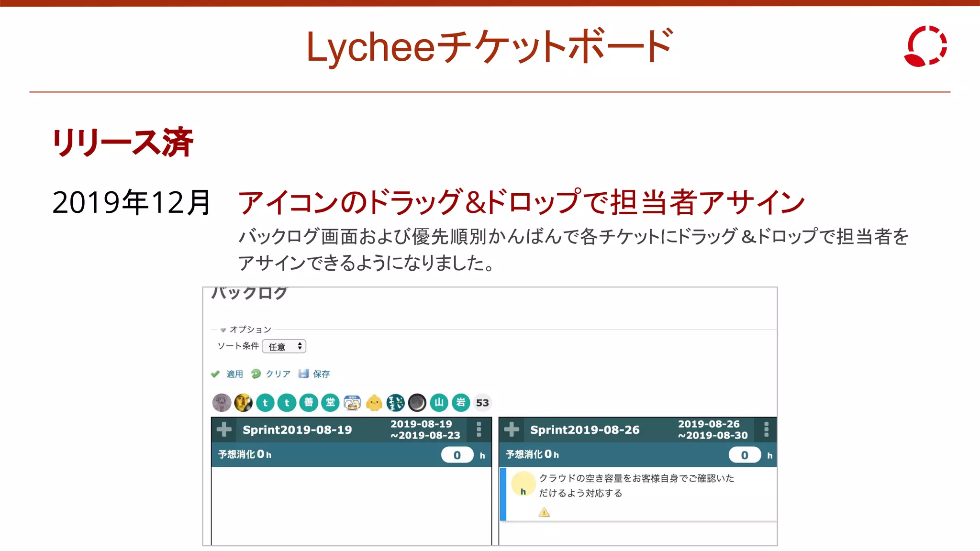
Task: Click the リリース済 heading
Action: coord(122,142)
